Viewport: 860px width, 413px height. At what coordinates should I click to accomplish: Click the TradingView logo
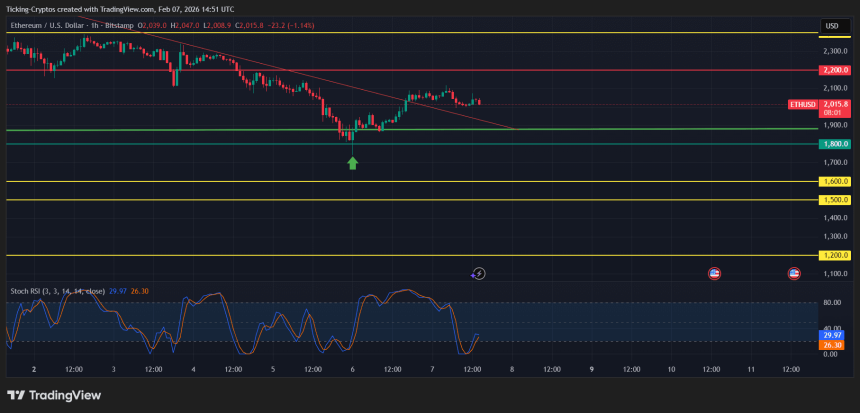pos(54,395)
